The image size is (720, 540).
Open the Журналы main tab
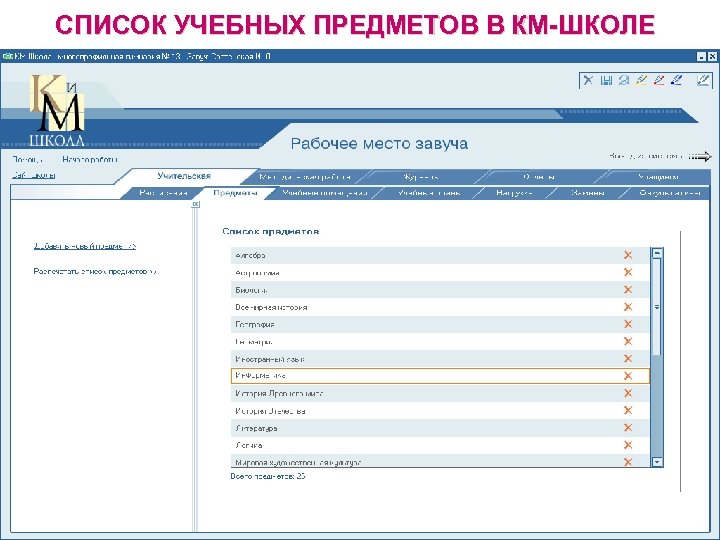(420, 177)
